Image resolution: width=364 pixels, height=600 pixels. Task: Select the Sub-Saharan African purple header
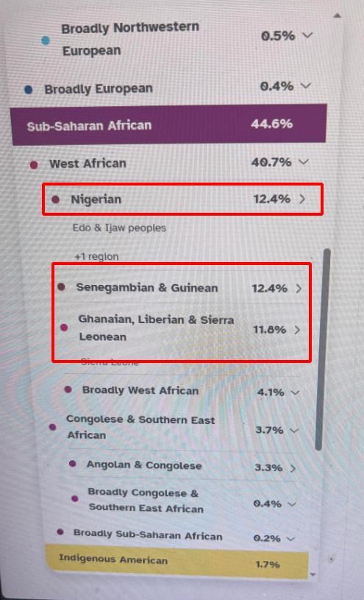pos(169,124)
